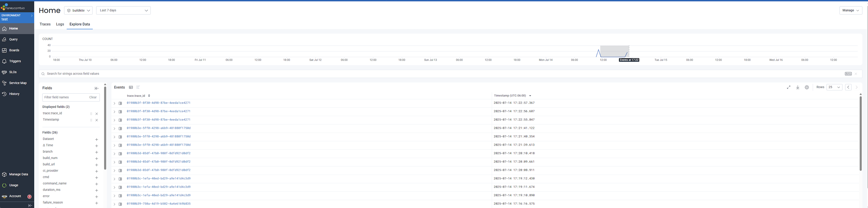Open the Last 7 days time range dropdown
The height and width of the screenshot is (208, 868).
[x=123, y=10]
